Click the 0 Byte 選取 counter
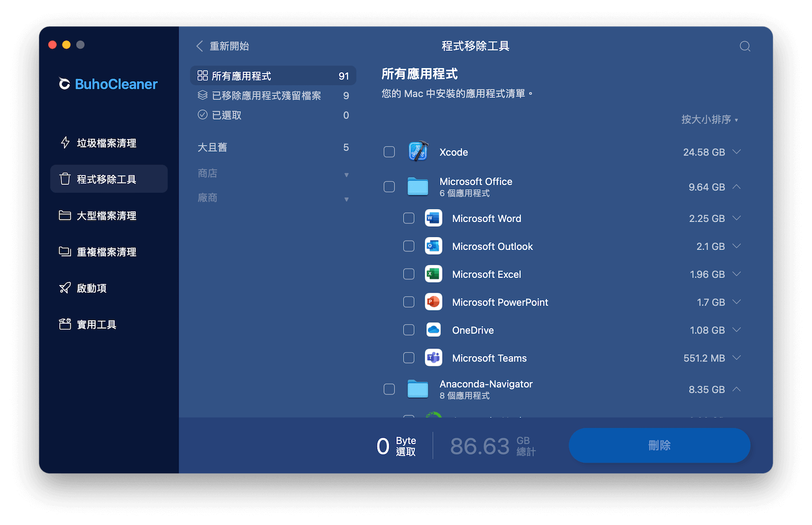812x525 pixels. coord(396,446)
